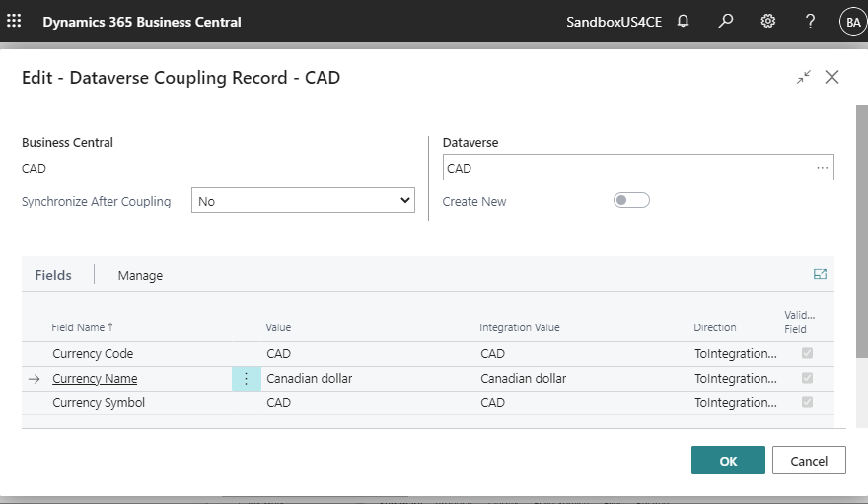
Task: Open the notifications bell
Action: click(684, 21)
